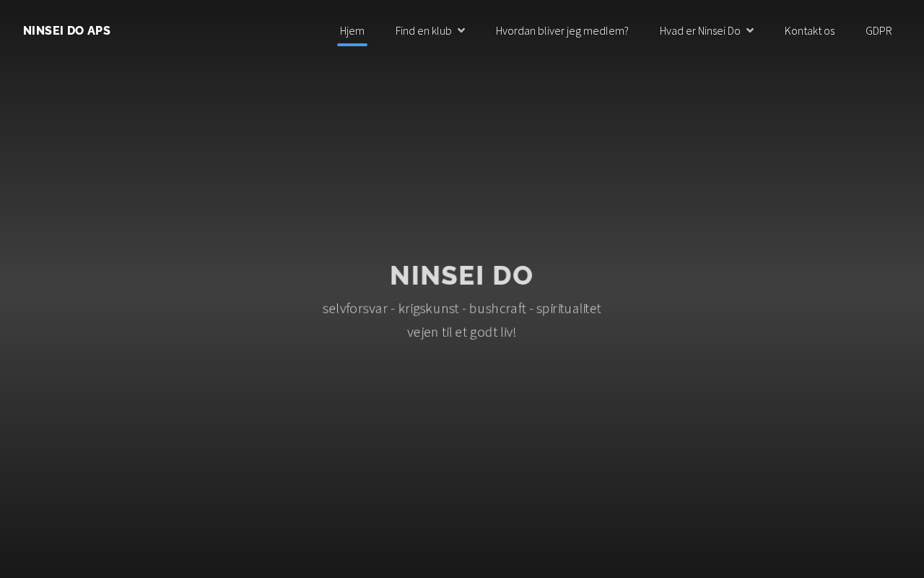Open the Hvad er Ninsei Do menu item

pos(700,30)
